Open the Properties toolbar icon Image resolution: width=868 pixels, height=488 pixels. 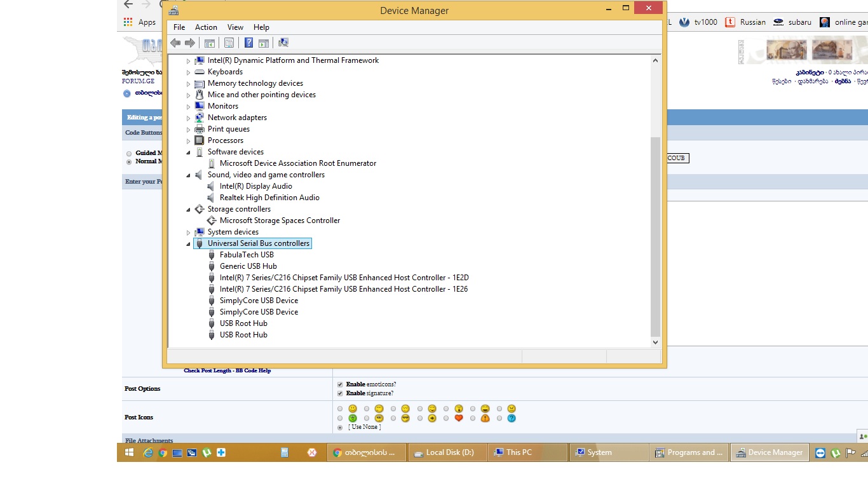pyautogui.click(x=229, y=43)
